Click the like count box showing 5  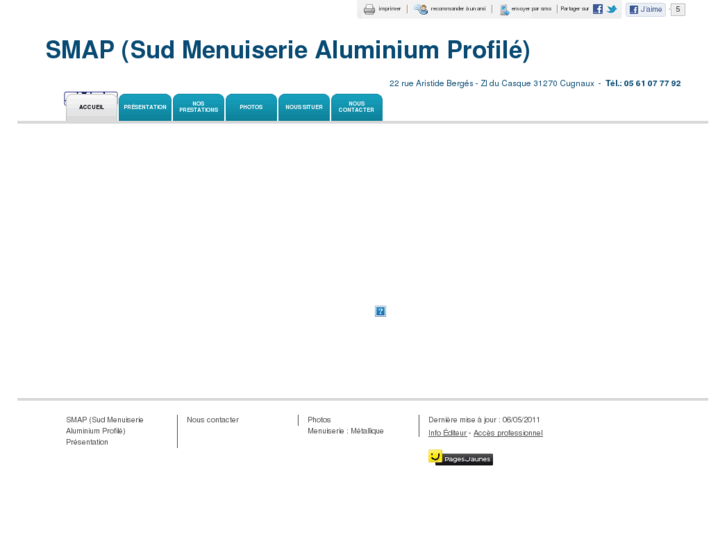coord(677,9)
